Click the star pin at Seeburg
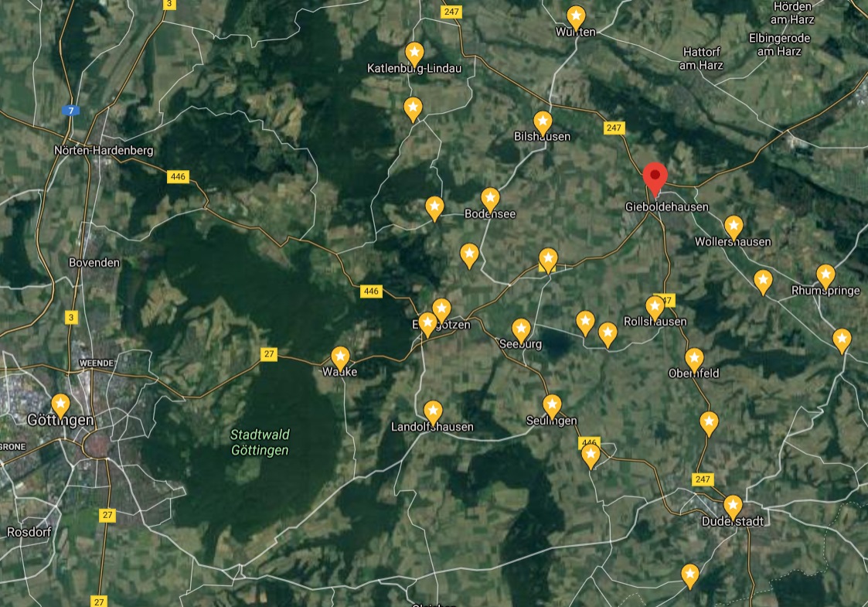The image size is (868, 607). [x=521, y=331]
